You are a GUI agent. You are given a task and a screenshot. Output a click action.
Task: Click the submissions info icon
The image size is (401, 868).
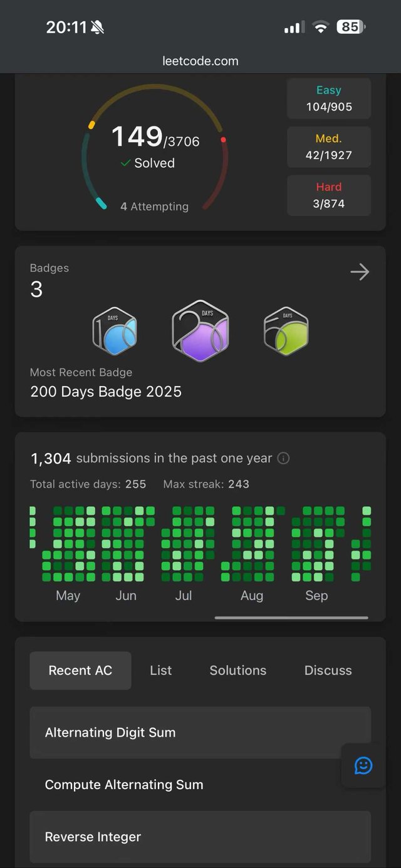(x=283, y=458)
